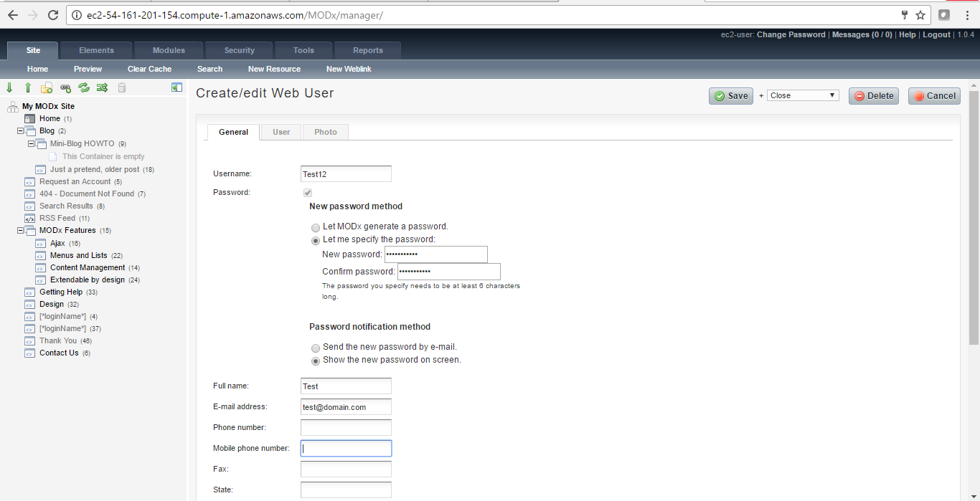Collapse the MODx Features tree node
This screenshot has width=980, height=501.
(20, 231)
